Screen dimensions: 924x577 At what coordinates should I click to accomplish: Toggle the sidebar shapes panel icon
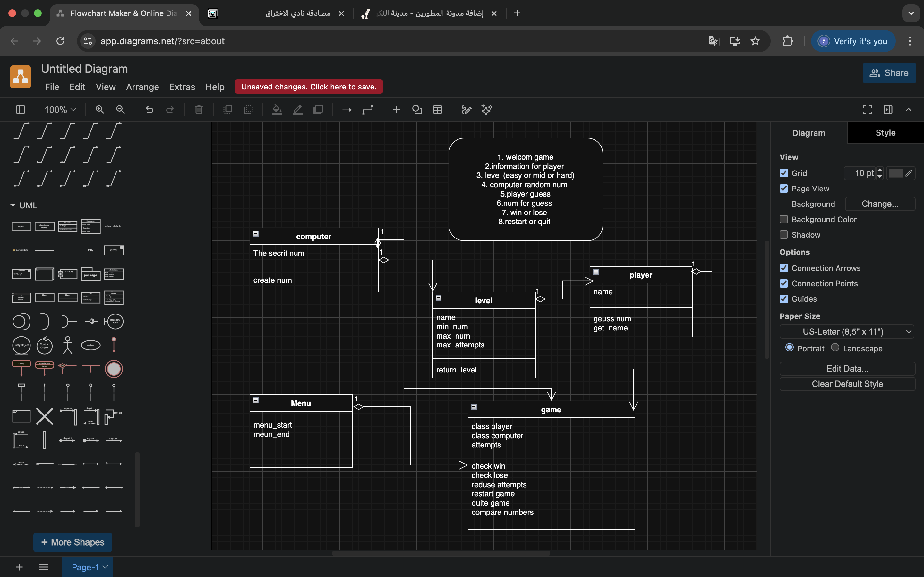(x=21, y=110)
